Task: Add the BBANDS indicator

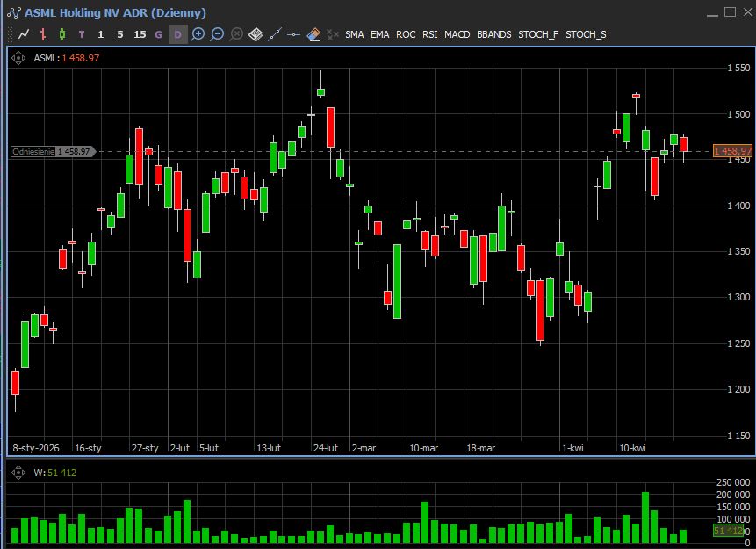Action: pyautogui.click(x=493, y=34)
